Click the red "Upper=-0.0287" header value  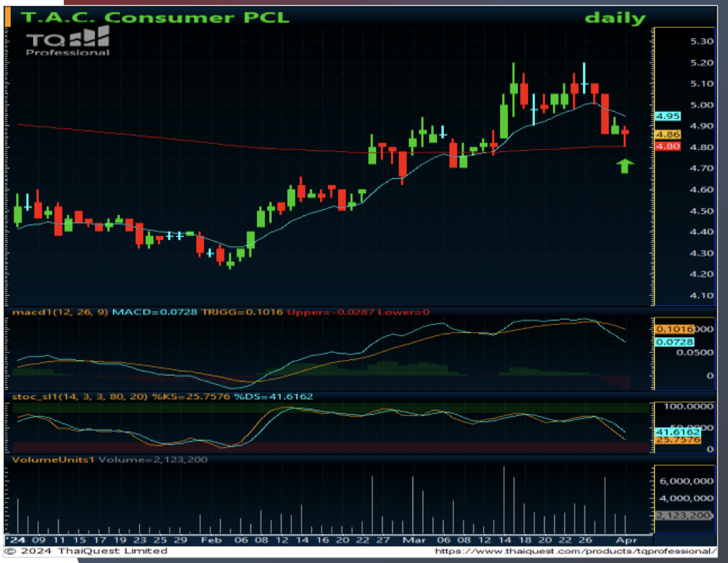pyautogui.click(x=330, y=312)
